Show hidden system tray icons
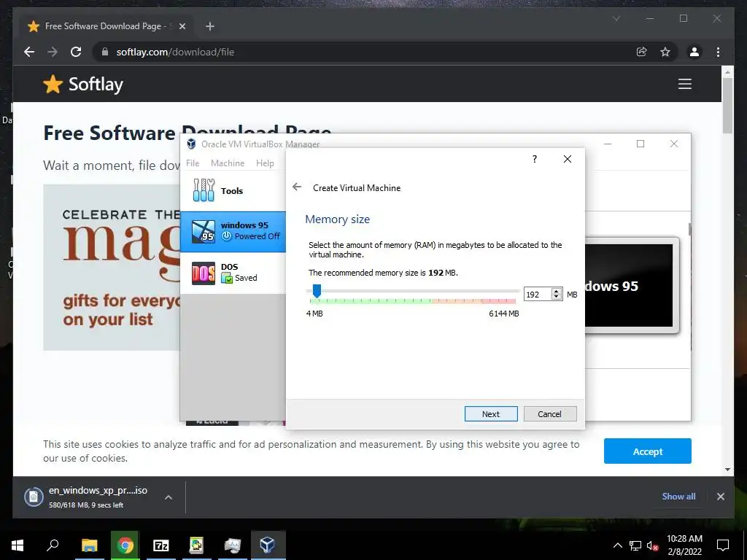The height and width of the screenshot is (560, 747). (617, 545)
